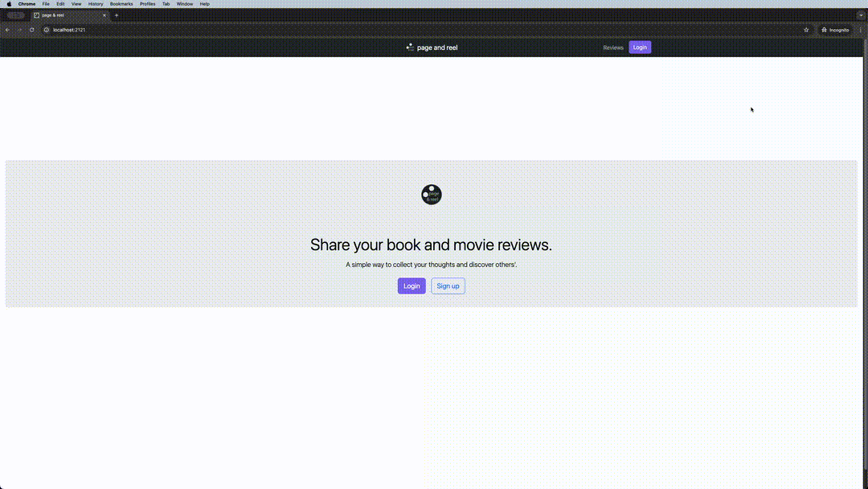The image size is (868, 489).
Task: Open the History menu in menu bar
Action: [96, 4]
